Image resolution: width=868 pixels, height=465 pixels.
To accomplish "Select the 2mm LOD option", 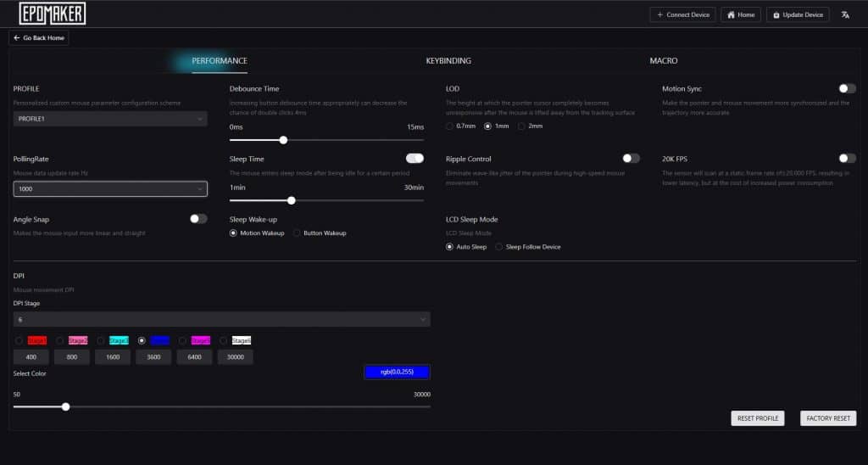I will tap(521, 126).
